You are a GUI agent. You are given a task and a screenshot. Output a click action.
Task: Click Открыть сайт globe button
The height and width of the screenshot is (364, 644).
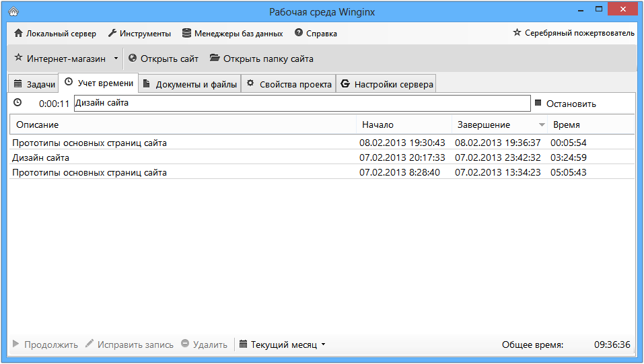(164, 59)
